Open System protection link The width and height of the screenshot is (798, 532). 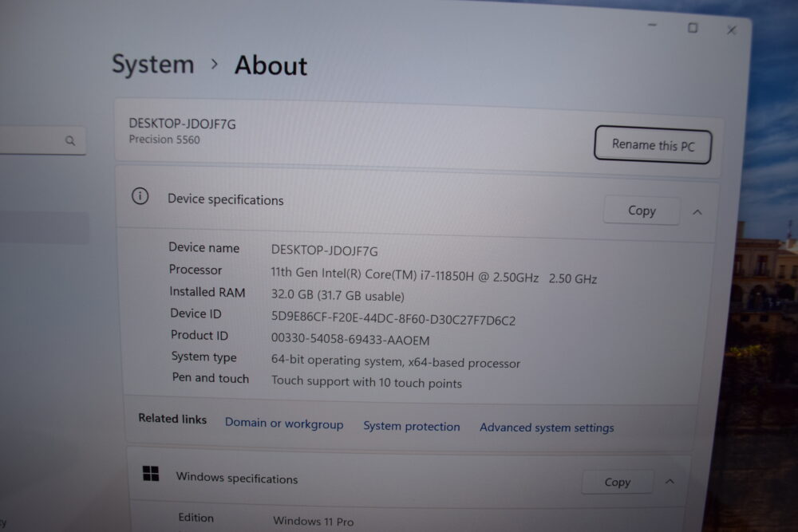pos(412,426)
